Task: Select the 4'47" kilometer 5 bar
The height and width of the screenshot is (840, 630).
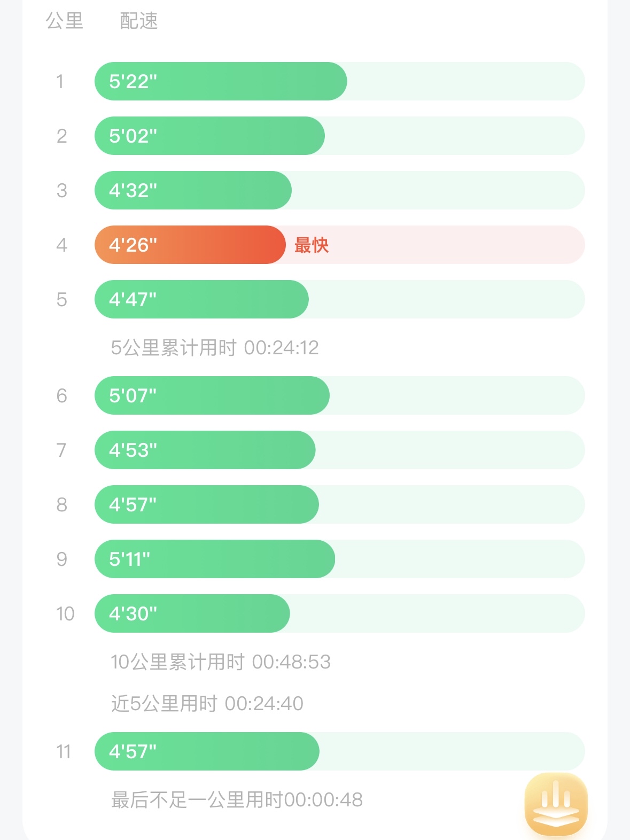Action: coord(201,299)
